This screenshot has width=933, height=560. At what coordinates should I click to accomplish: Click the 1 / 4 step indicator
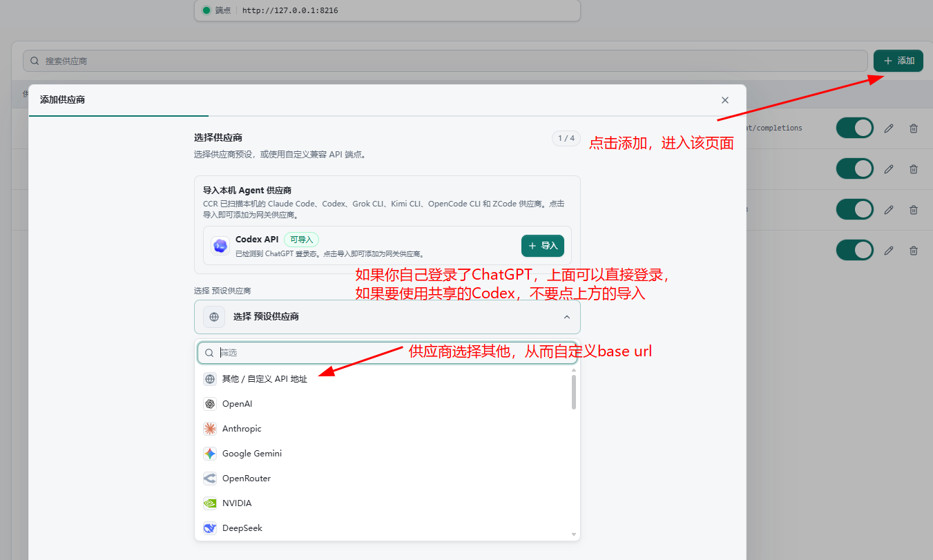566,138
